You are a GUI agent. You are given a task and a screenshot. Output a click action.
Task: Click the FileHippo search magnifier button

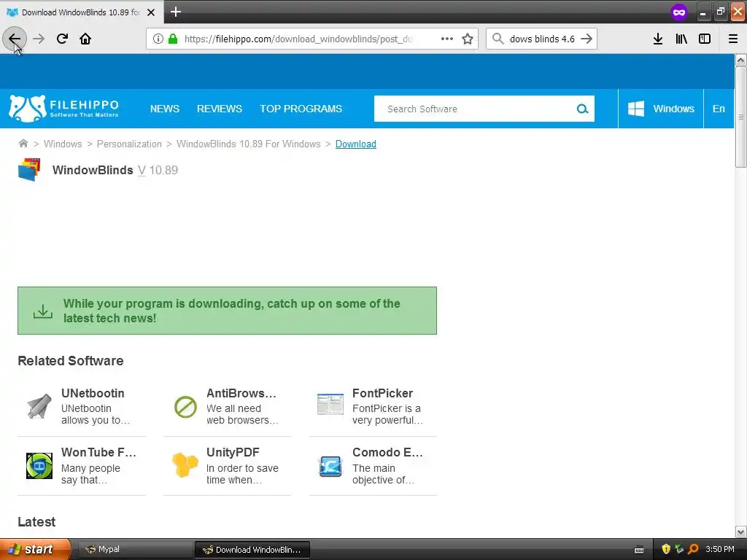tap(582, 109)
